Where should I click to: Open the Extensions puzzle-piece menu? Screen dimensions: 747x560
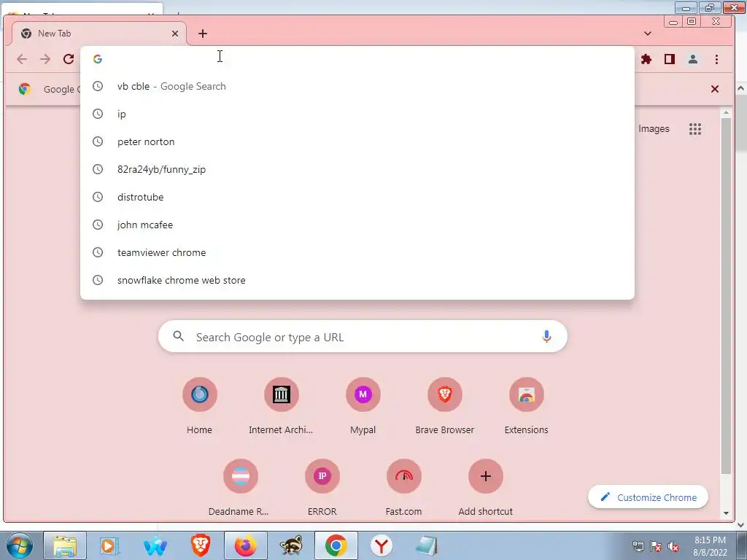(x=646, y=59)
